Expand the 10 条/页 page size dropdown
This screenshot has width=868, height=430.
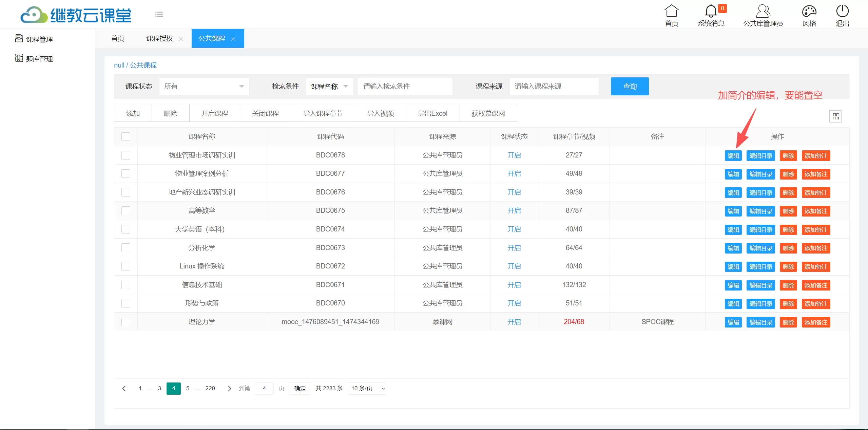coord(367,389)
